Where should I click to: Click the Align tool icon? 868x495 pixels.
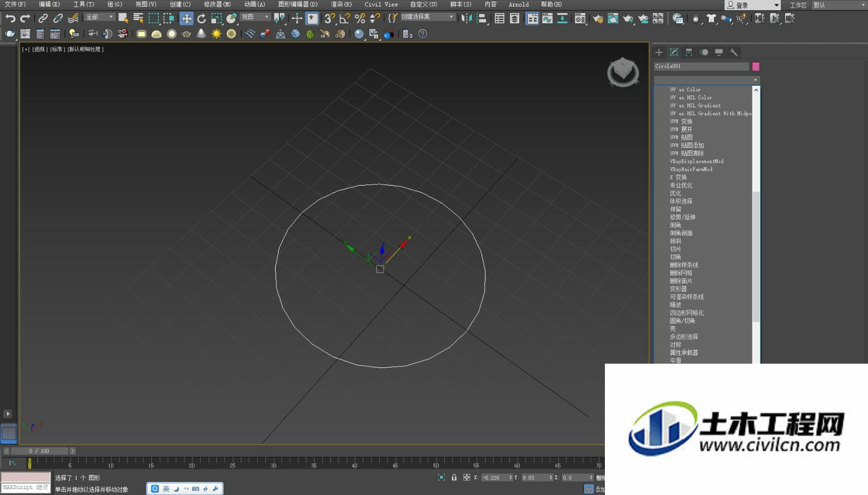pyautogui.click(x=481, y=18)
